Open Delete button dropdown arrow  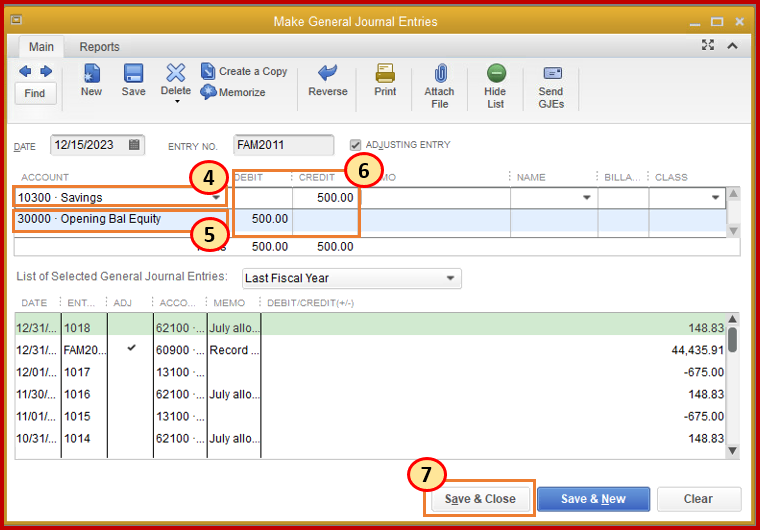[177, 102]
